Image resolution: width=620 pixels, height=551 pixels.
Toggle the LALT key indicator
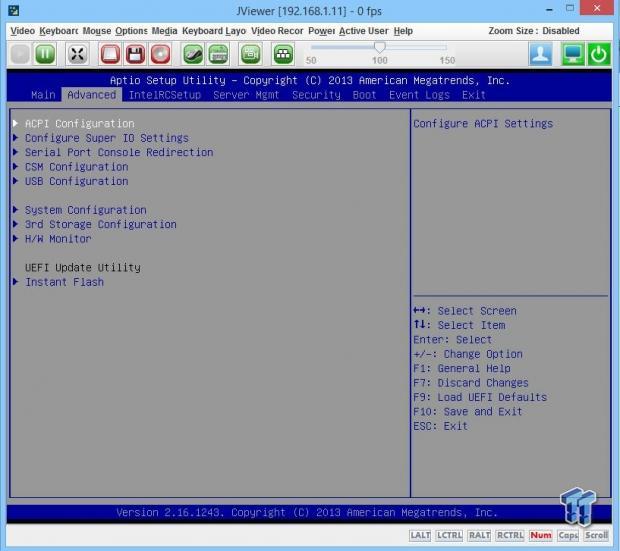(x=420, y=535)
